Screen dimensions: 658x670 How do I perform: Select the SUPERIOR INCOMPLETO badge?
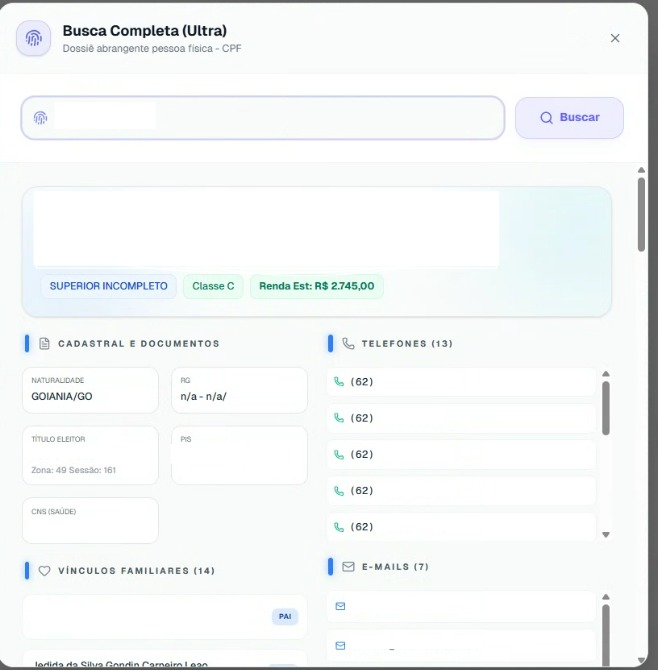tap(109, 286)
